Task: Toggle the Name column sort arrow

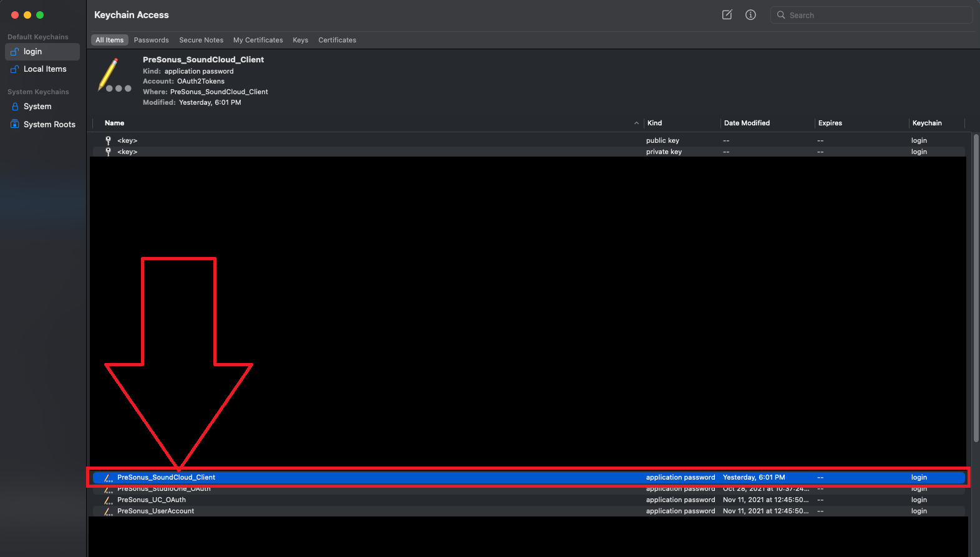Action: coord(636,123)
